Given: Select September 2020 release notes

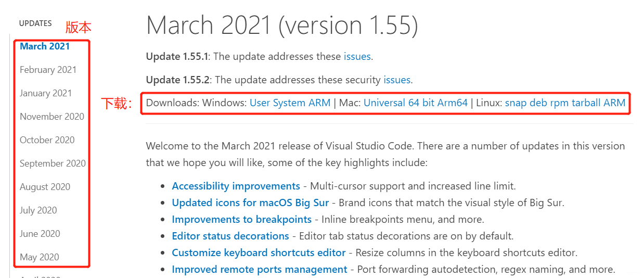Looking at the screenshot, I should pos(53,163).
